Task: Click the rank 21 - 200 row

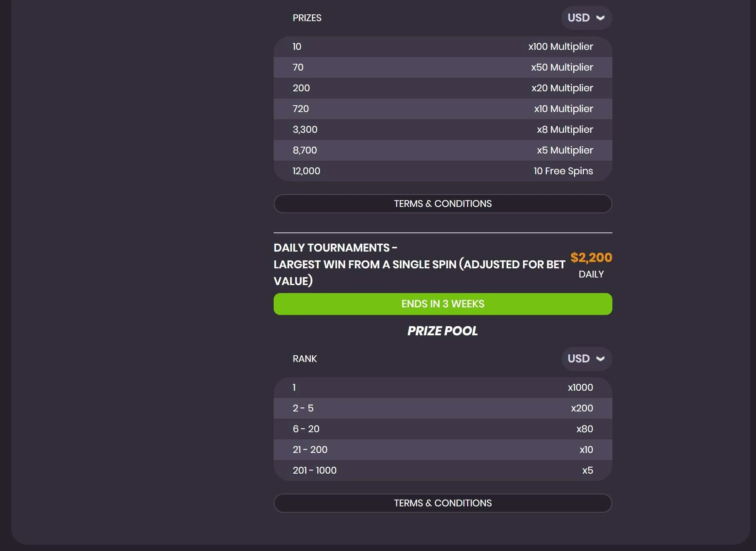Action: pyautogui.click(x=442, y=450)
